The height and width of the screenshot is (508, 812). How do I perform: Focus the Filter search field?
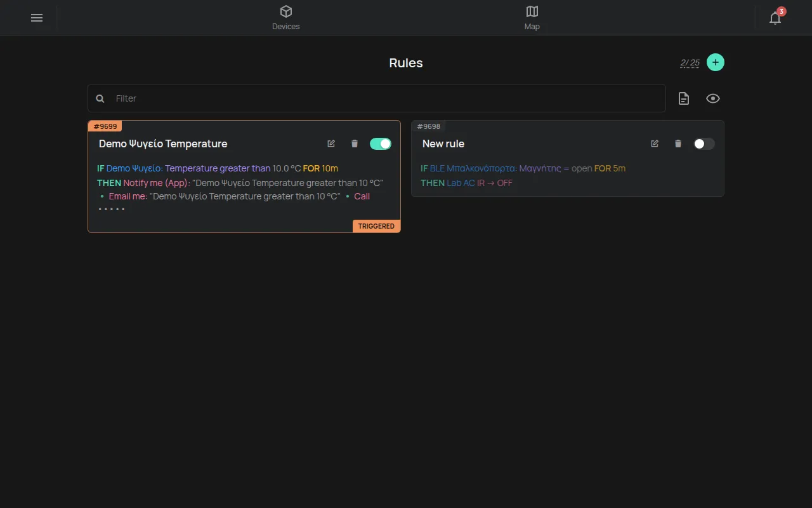[x=377, y=98]
